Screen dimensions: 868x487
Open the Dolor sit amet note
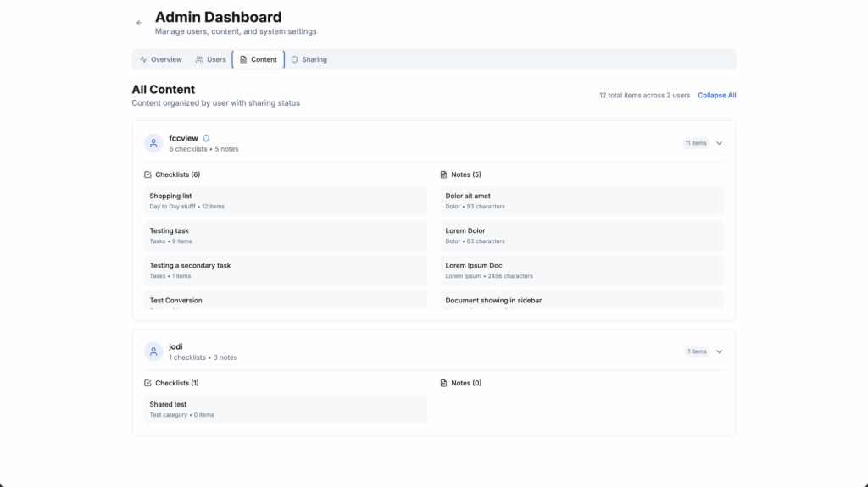coord(581,201)
